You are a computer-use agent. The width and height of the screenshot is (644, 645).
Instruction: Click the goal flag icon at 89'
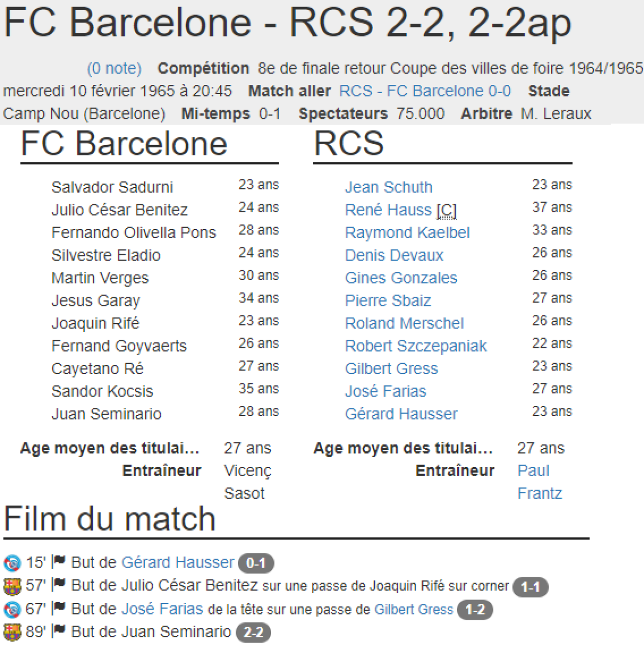tap(59, 630)
